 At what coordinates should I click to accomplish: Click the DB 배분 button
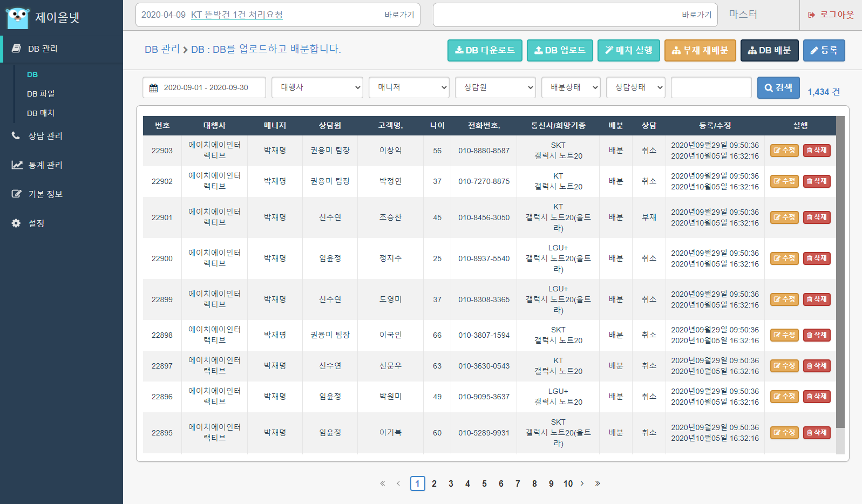click(769, 50)
